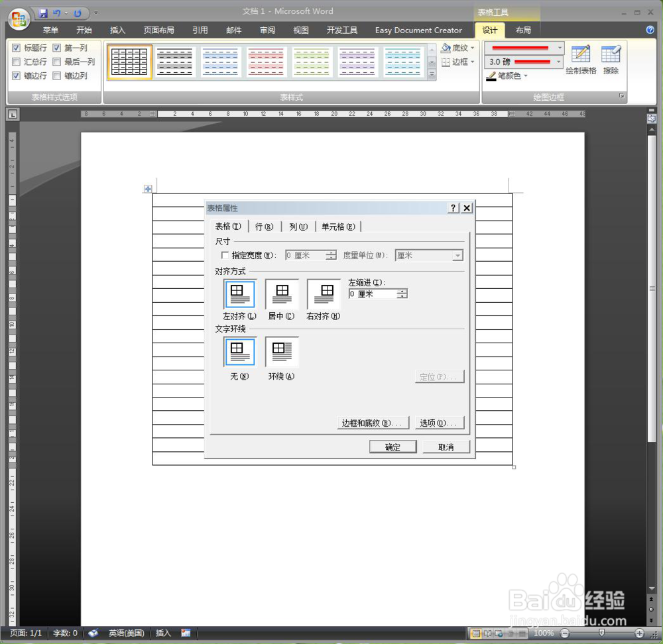Click the 100% zoom level
The height and width of the screenshot is (644, 663).
[544, 633]
